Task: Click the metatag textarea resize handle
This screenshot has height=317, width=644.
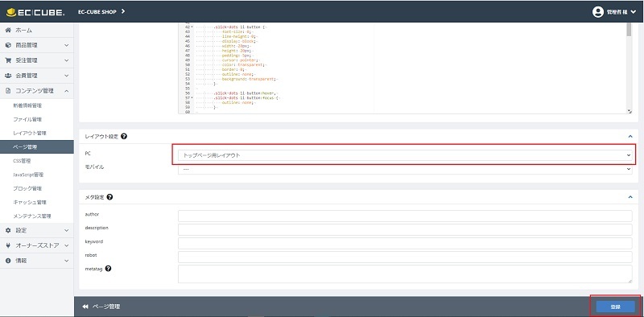Action: click(630, 281)
